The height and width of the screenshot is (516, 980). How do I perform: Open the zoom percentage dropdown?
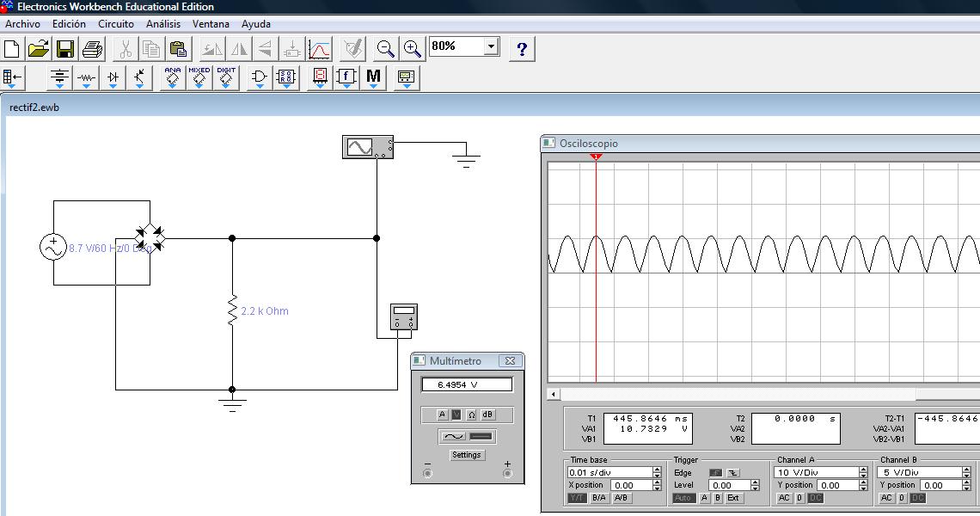(491, 46)
